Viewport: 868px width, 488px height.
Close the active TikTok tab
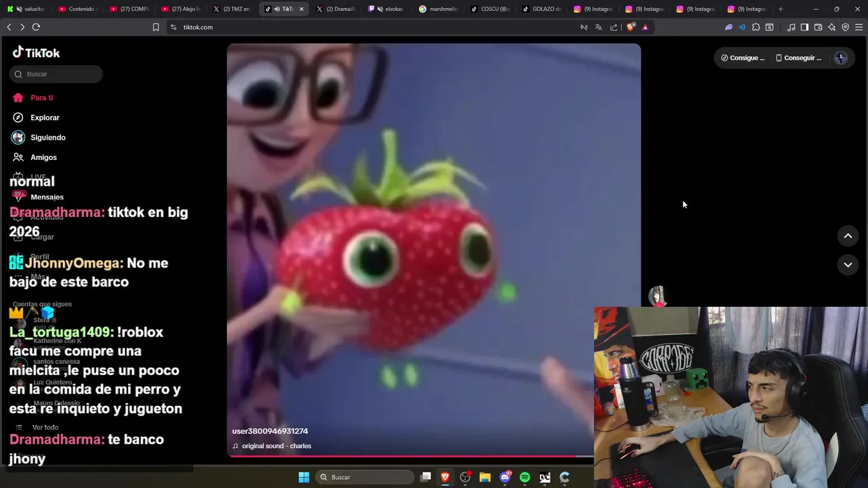[301, 9]
